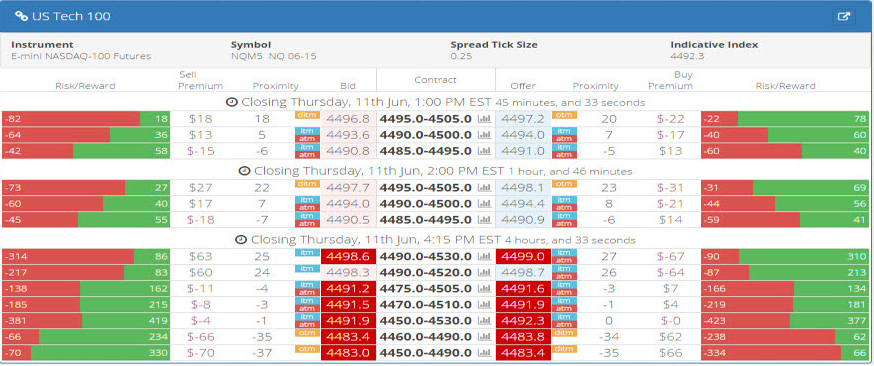Select the 4485.0-4495.0 contract in the 2:00 PM group
The image size is (874, 366).
click(x=426, y=220)
